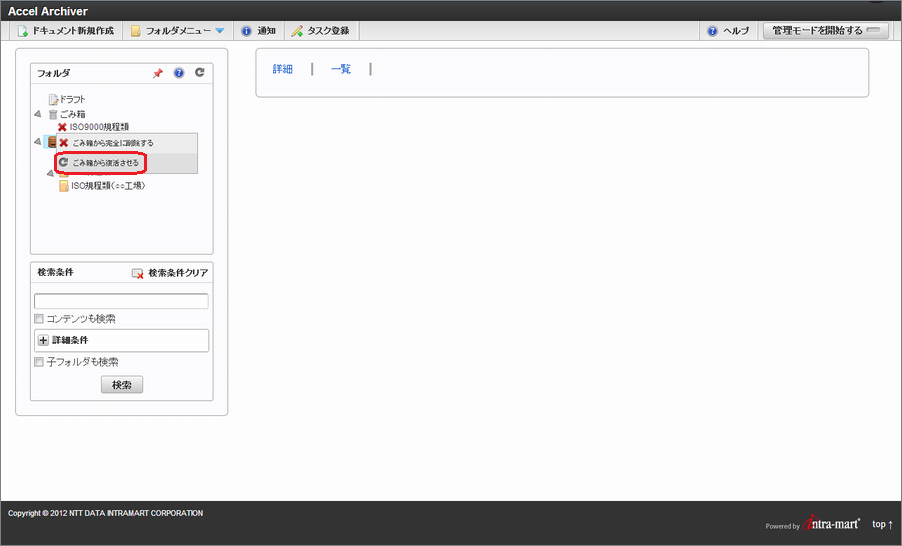Image resolution: width=902 pixels, height=546 pixels.
Task: Click the Accel Archiver title
Action: pyautogui.click(x=48, y=11)
